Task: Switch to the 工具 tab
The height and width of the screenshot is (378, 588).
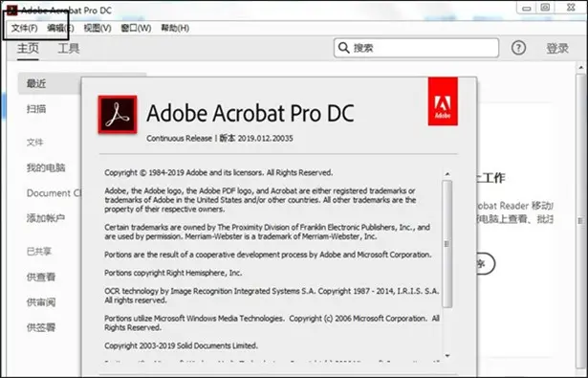Action: (69, 49)
